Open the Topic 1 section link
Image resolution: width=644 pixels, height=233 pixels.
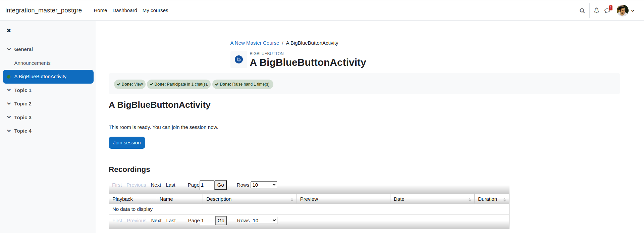23,90
